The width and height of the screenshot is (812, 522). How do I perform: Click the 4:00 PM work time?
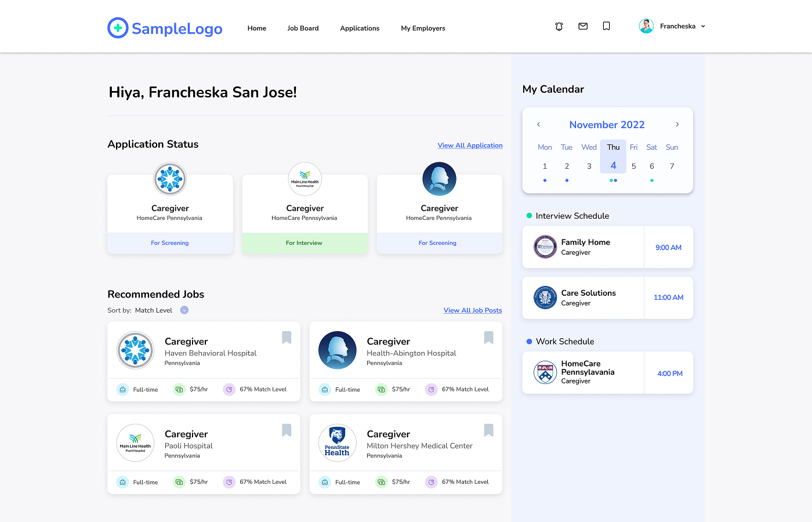pyautogui.click(x=670, y=374)
